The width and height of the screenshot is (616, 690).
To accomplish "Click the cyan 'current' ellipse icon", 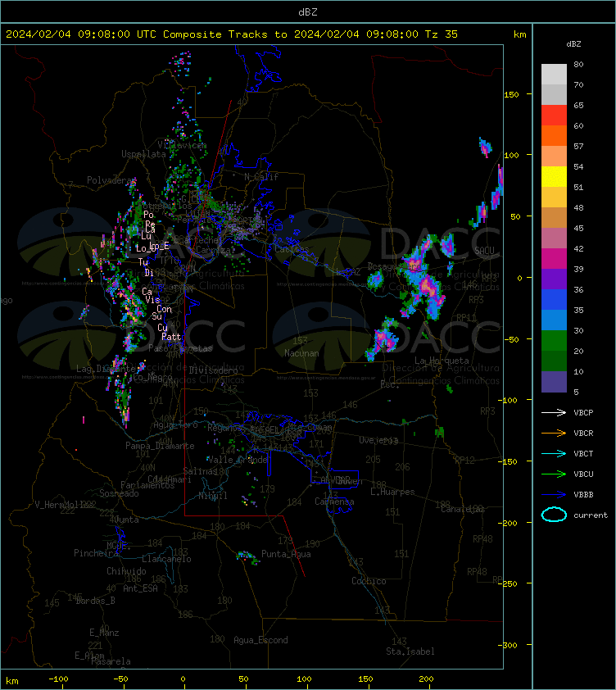I will tap(554, 515).
